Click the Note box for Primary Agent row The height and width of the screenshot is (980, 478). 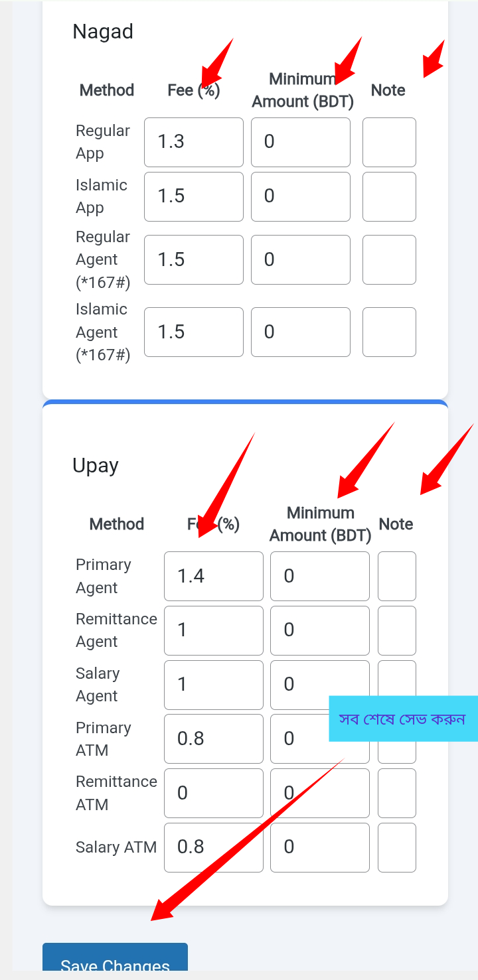tap(396, 576)
